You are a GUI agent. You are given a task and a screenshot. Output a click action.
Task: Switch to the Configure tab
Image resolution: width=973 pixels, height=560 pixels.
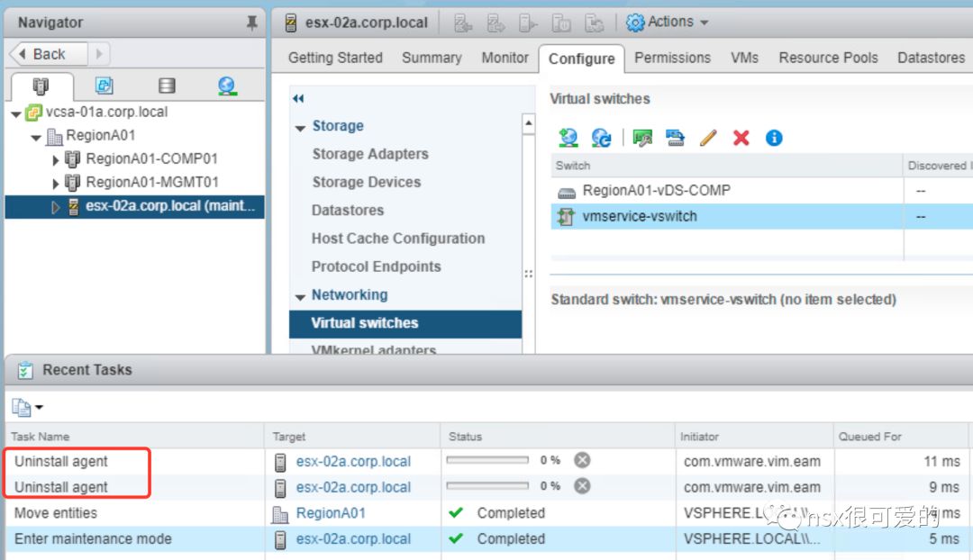[x=581, y=59]
